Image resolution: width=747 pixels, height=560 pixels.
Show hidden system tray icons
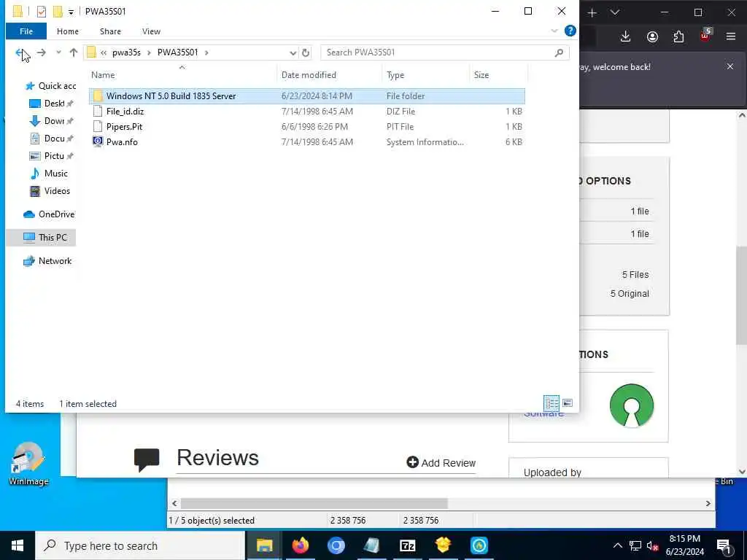click(617, 545)
